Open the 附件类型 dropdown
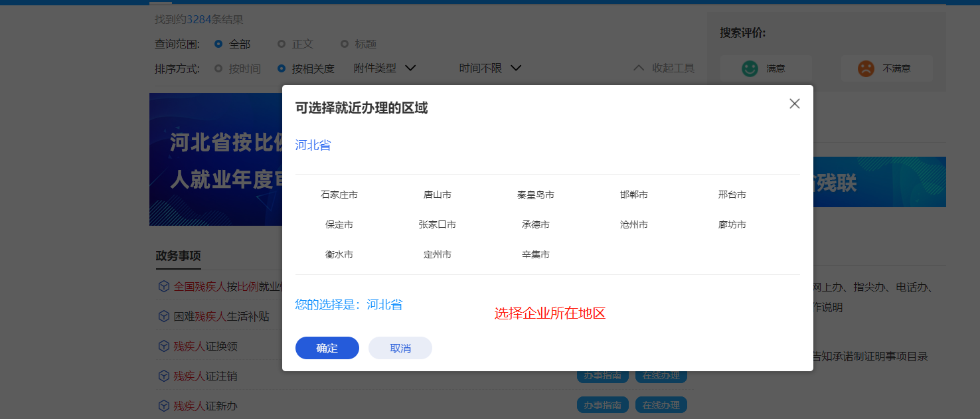 click(384, 68)
